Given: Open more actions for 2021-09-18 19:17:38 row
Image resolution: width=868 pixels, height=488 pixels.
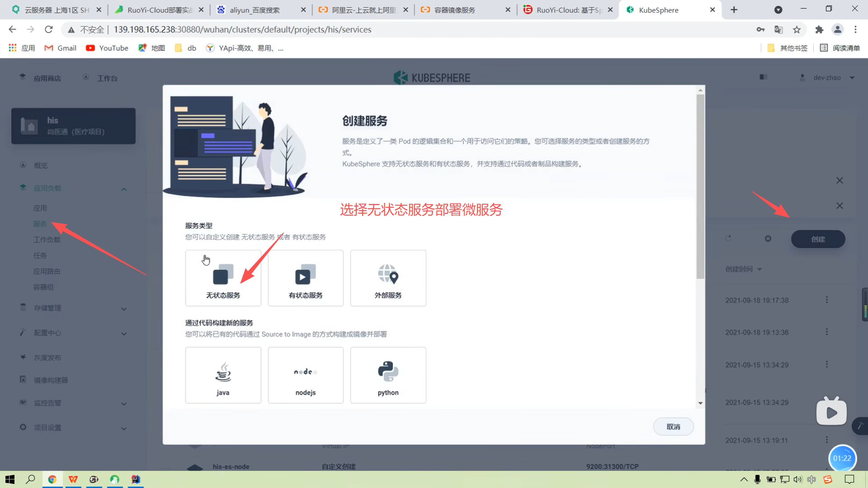Looking at the screenshot, I should point(827,300).
